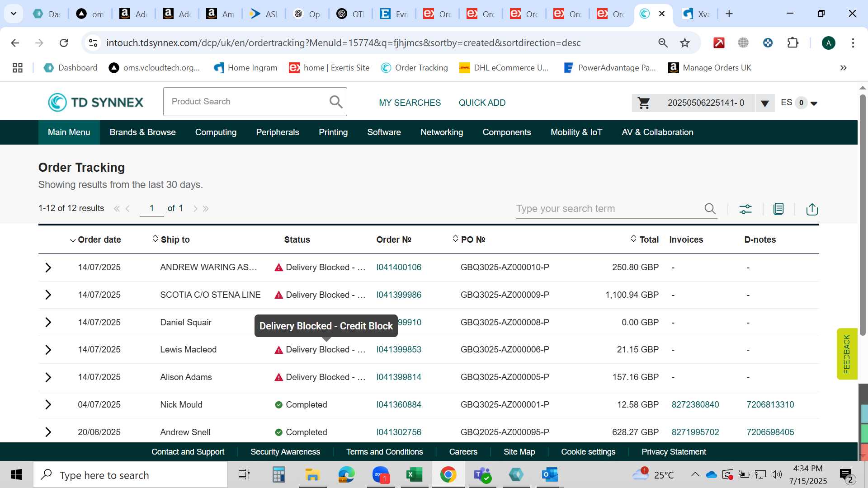Open the Brands & Browse menu
The height and width of the screenshot is (488, 868).
pos(142,132)
